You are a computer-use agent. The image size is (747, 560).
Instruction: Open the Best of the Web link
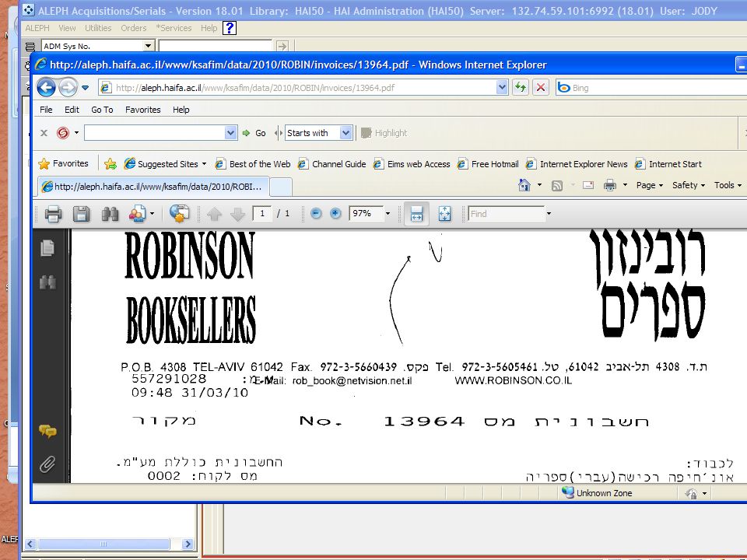(x=253, y=164)
